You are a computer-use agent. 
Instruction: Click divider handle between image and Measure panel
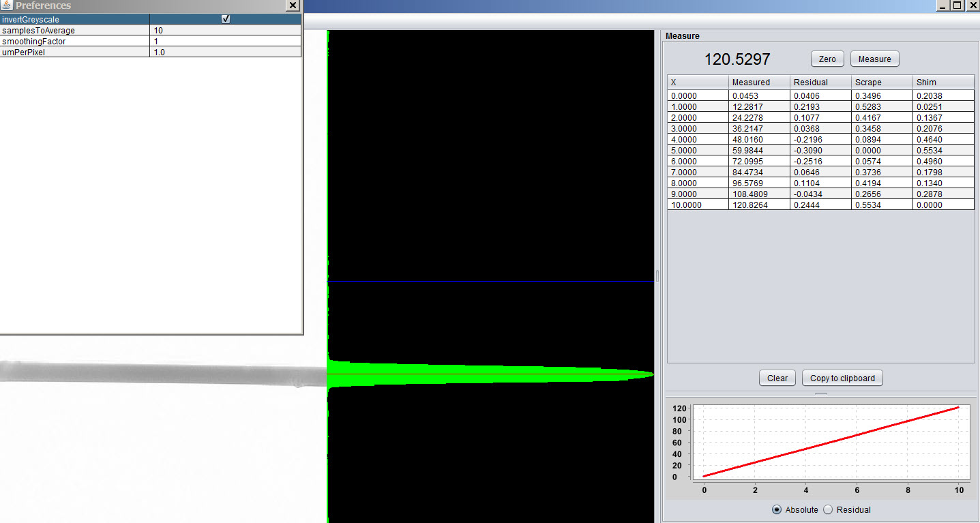[x=657, y=275]
